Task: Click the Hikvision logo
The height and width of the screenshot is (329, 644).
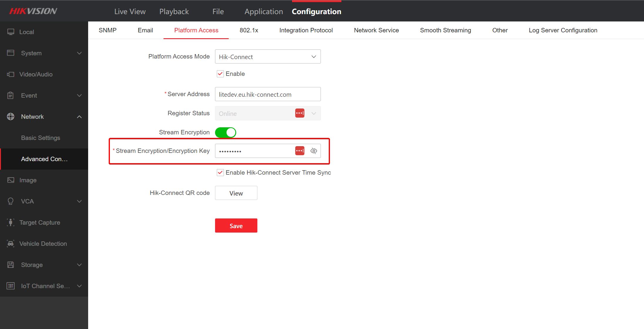Action: click(x=33, y=11)
